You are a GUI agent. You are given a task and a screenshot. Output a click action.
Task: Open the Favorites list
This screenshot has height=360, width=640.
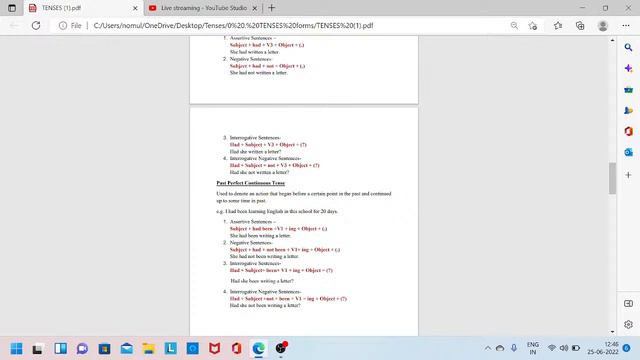coord(558,25)
